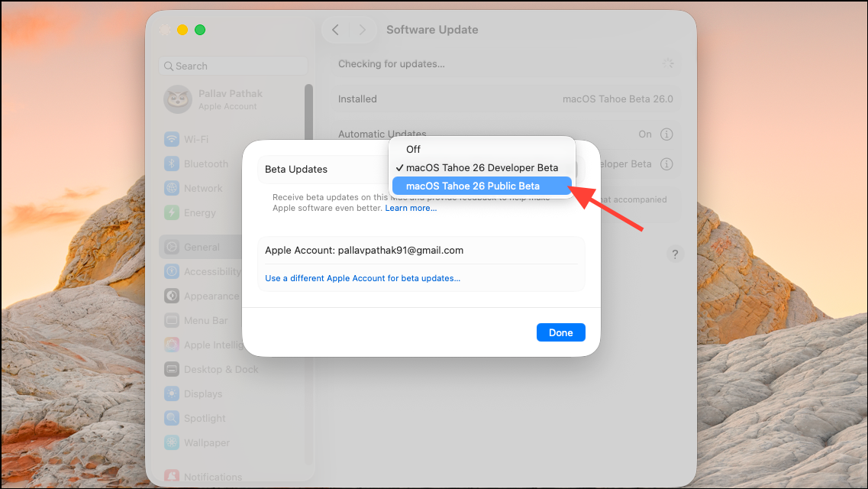This screenshot has height=489, width=868.
Task: Go back with the left chevron
Action: click(x=335, y=30)
